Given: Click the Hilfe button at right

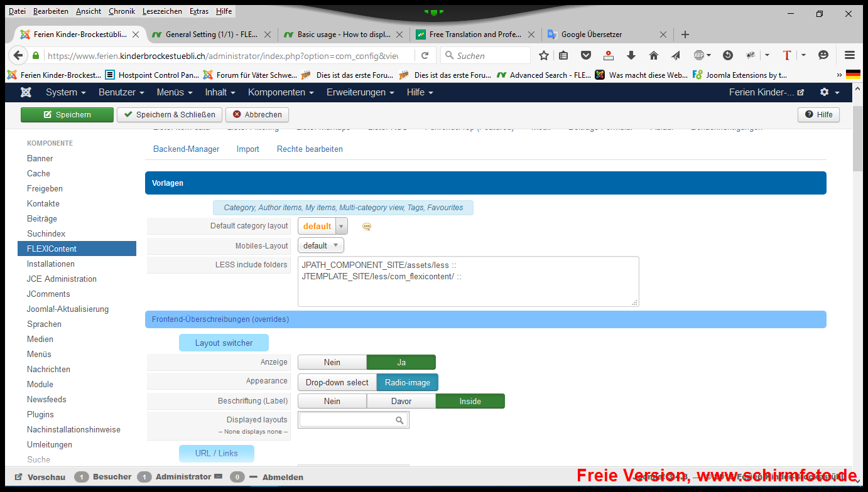Looking at the screenshot, I should tap(818, 115).
